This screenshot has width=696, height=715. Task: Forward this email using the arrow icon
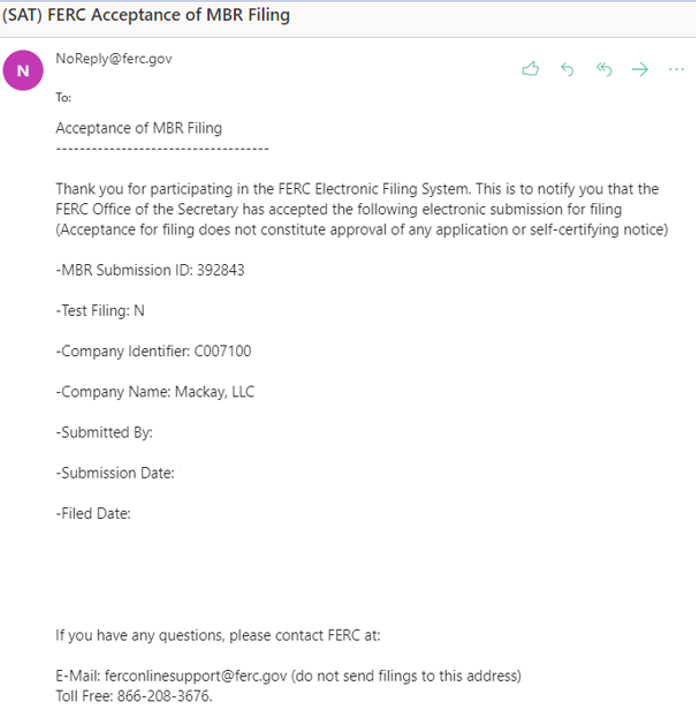[x=640, y=69]
